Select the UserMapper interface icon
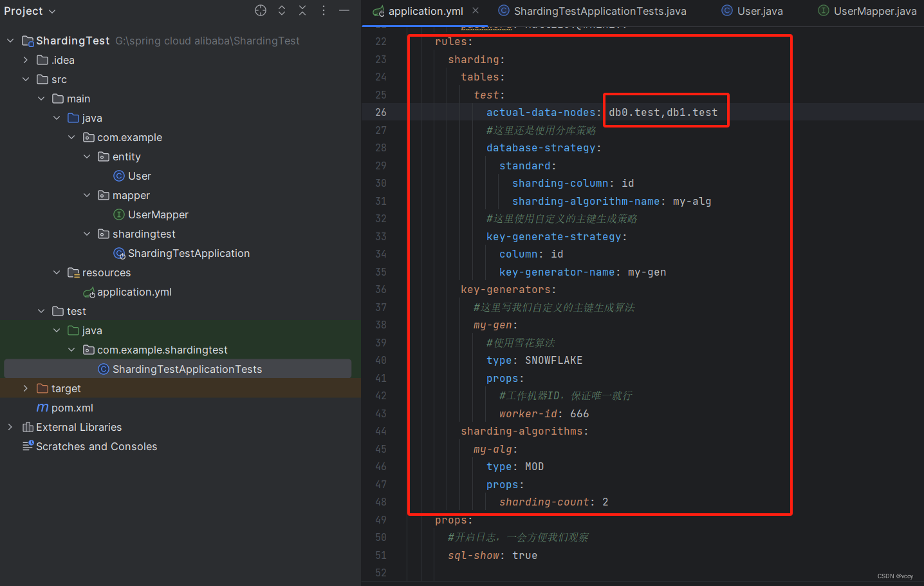Image resolution: width=924 pixels, height=586 pixels. pyautogui.click(x=119, y=214)
